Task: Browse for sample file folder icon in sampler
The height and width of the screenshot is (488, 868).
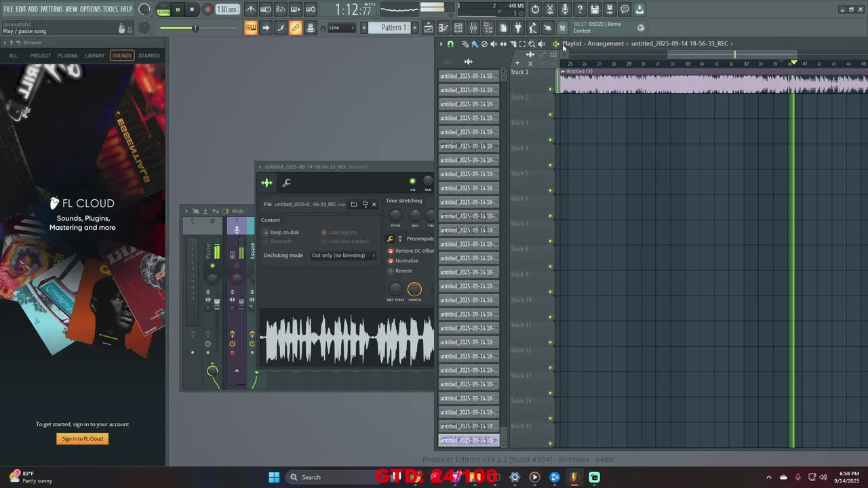Action: click(x=353, y=204)
